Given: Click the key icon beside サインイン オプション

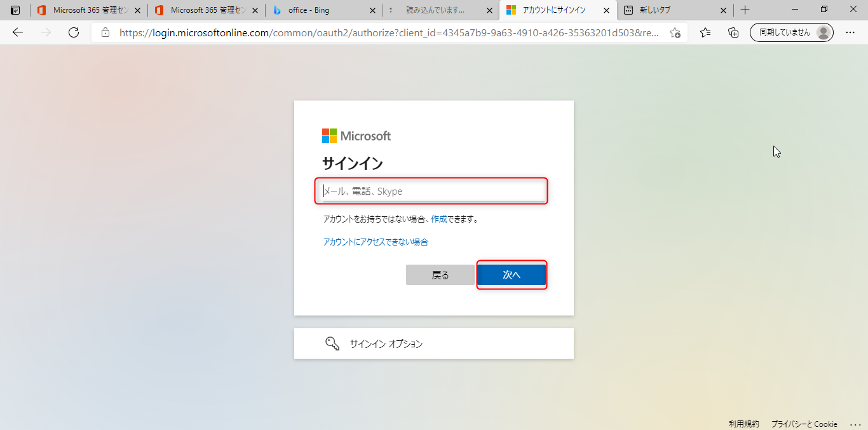Looking at the screenshot, I should point(332,343).
